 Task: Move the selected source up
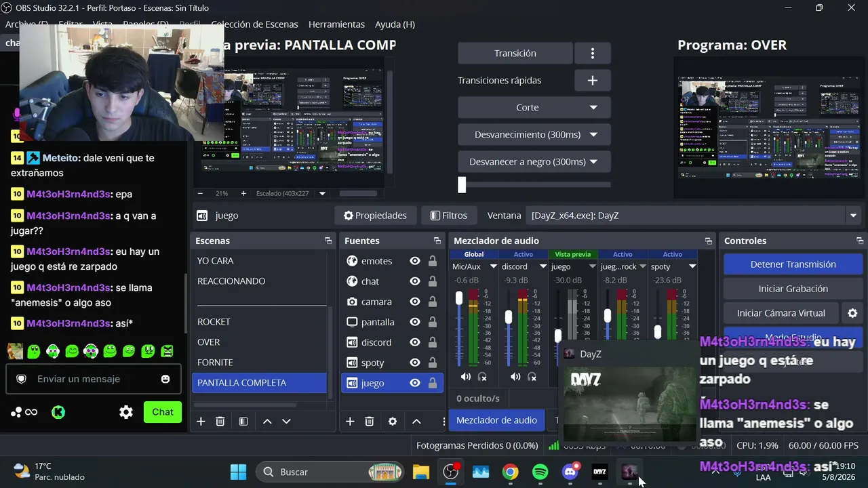click(x=416, y=422)
